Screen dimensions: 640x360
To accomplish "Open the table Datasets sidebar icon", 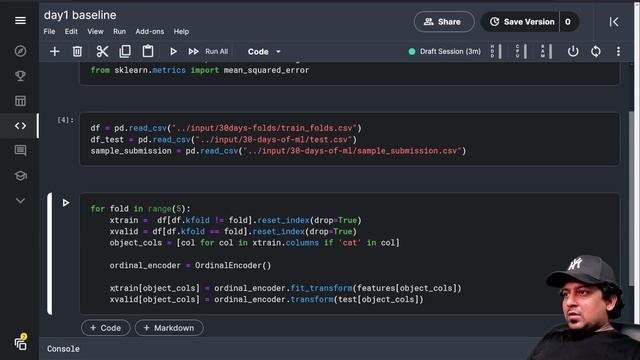I will 20,101.
